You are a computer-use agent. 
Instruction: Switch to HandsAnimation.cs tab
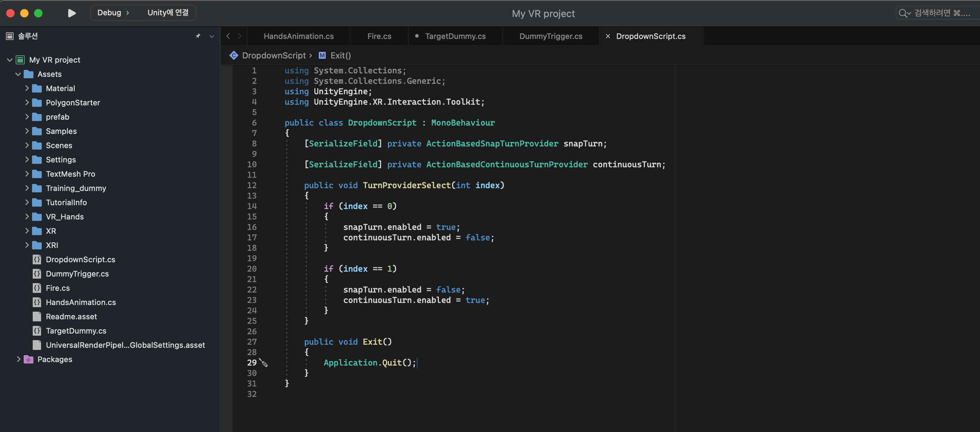tap(299, 36)
